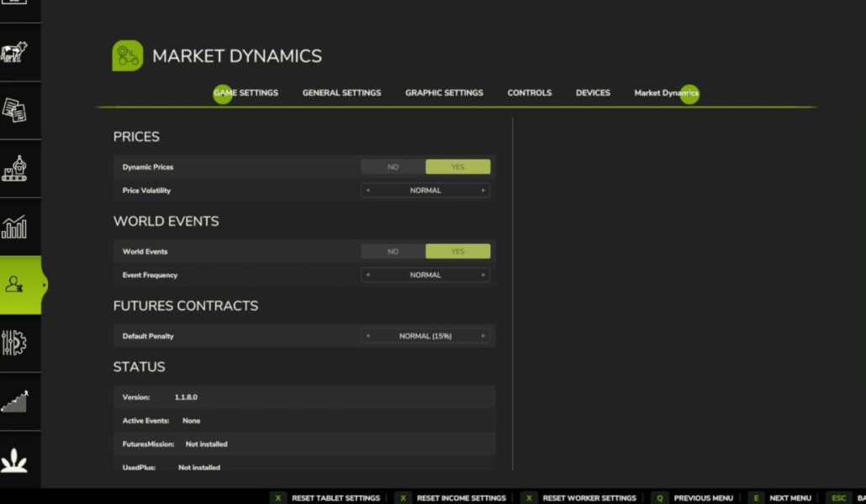Set World Events to YES

click(458, 251)
